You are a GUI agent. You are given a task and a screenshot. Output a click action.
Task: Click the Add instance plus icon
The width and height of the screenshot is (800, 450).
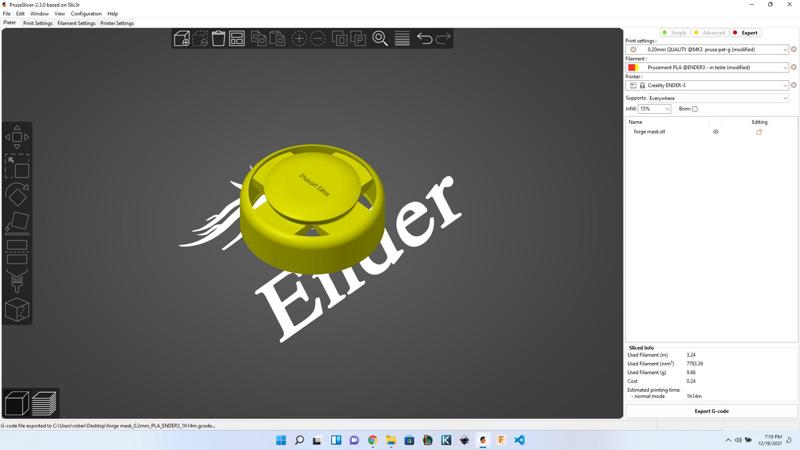click(299, 38)
